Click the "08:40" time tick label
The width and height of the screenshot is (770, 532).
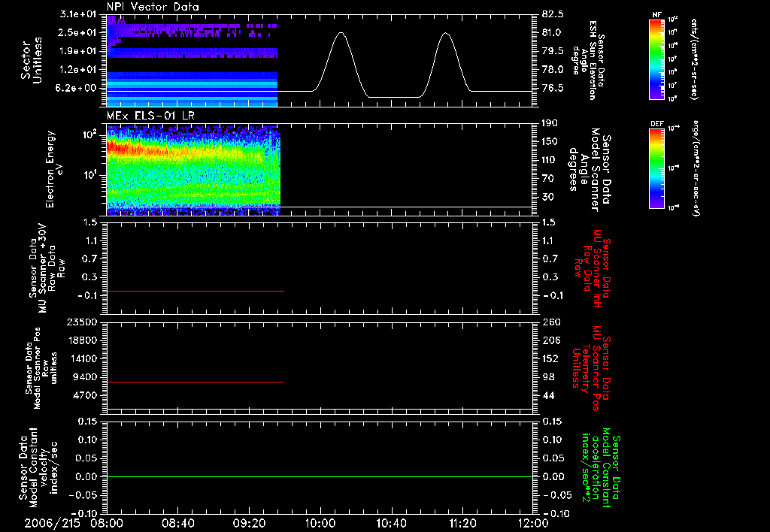[177, 523]
